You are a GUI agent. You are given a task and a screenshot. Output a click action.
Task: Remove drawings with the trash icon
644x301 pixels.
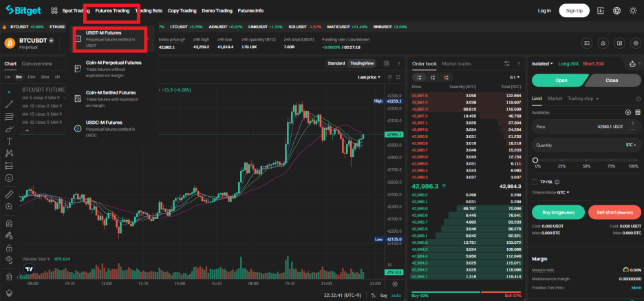pyautogui.click(x=9, y=277)
